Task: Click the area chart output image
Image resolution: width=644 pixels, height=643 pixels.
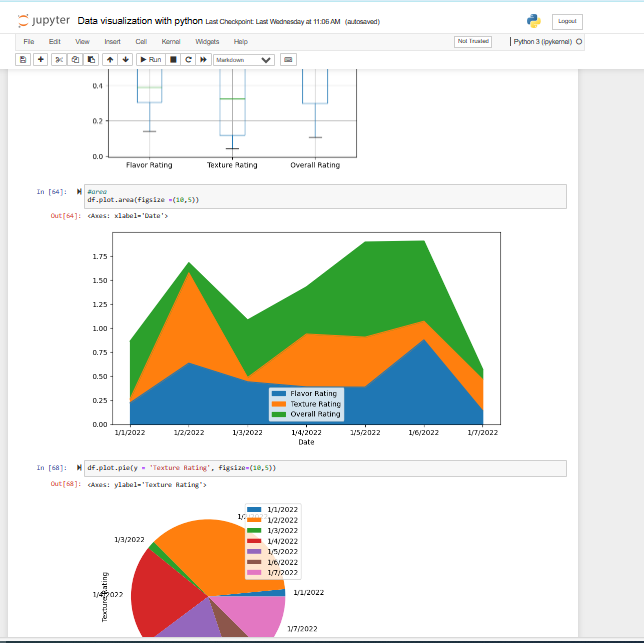Action: 295,337
